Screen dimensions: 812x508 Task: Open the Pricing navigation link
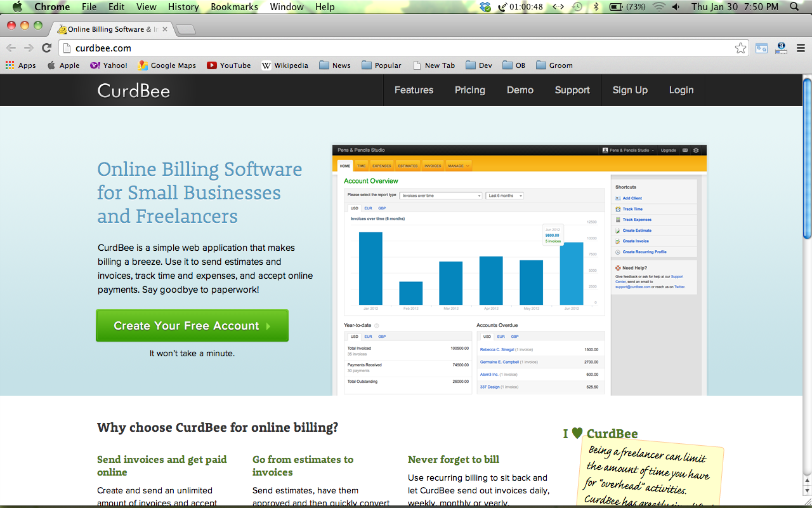[x=469, y=90]
